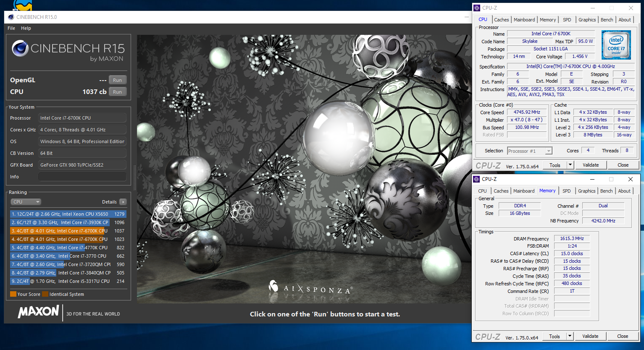Run the CPU benchmark test

pyautogui.click(x=118, y=92)
